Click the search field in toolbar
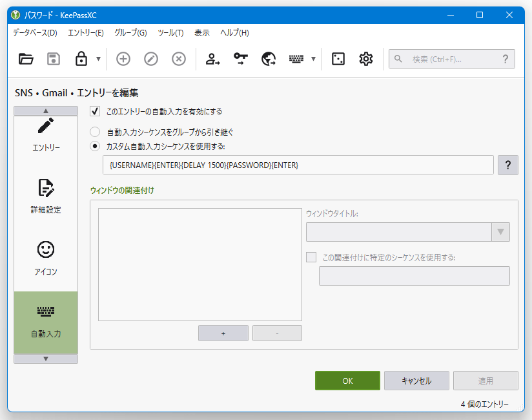532x420 pixels. click(x=451, y=59)
